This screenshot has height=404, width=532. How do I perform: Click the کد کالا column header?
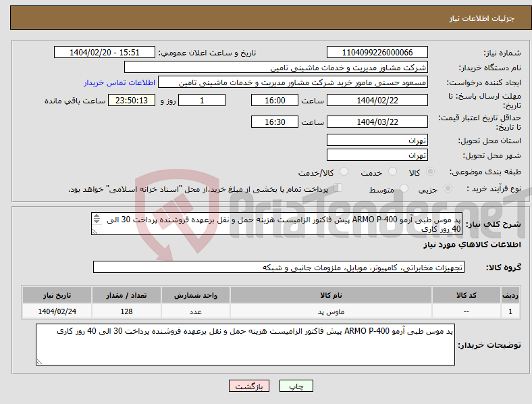(x=467, y=295)
